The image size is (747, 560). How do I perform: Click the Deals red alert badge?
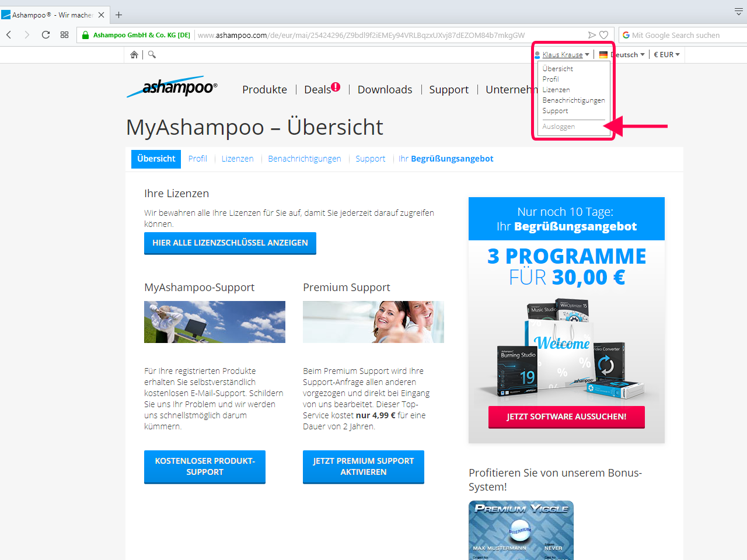(x=336, y=87)
